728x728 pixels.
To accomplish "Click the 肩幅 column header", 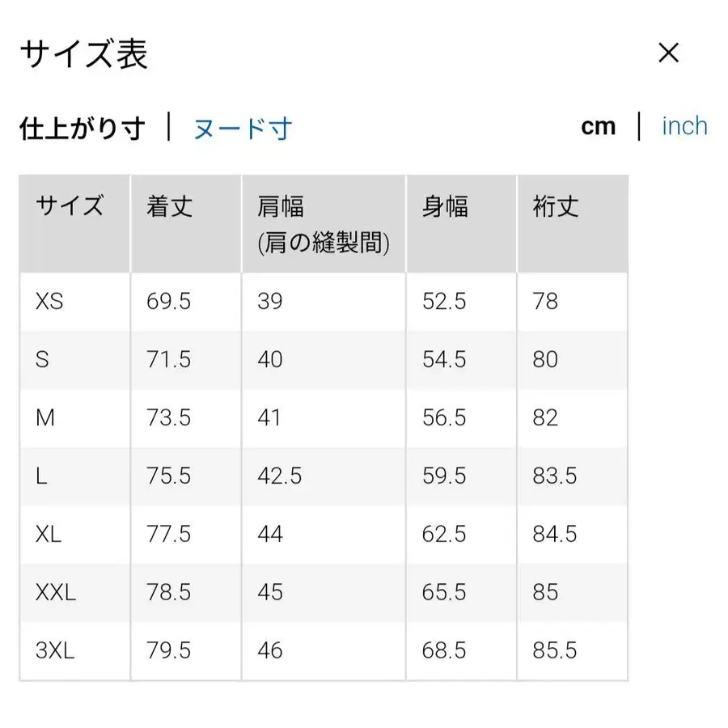I will click(x=279, y=207).
